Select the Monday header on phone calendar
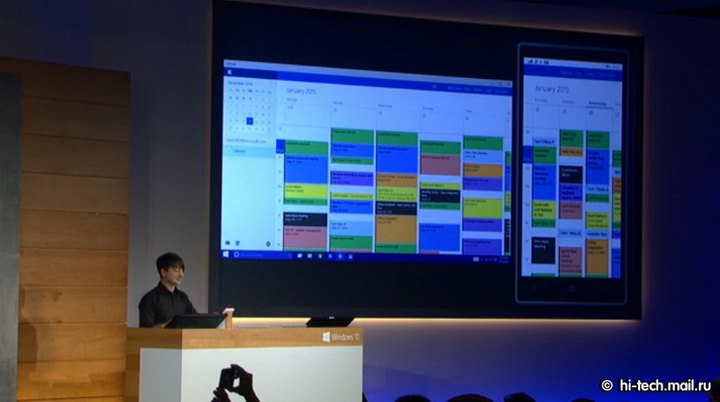720x402 pixels. pyautogui.click(x=541, y=100)
